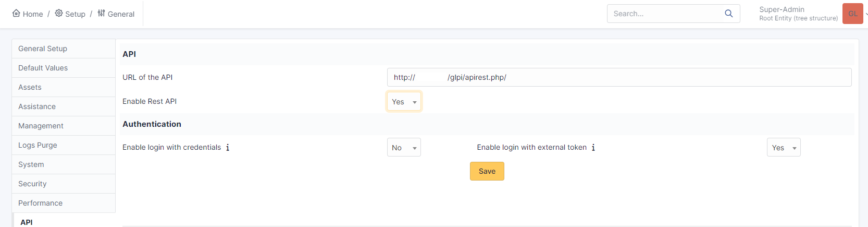The width and height of the screenshot is (868, 227).
Task: Click the URL of the API field
Action: click(619, 77)
